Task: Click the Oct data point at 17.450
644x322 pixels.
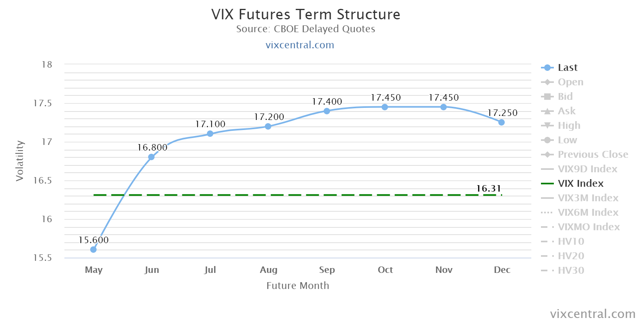Action: (x=385, y=107)
